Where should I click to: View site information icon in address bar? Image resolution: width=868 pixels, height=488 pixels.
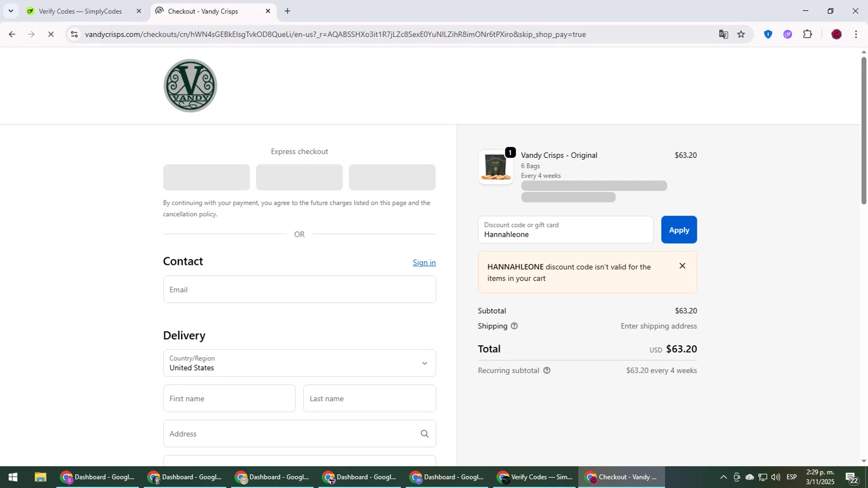click(x=74, y=35)
